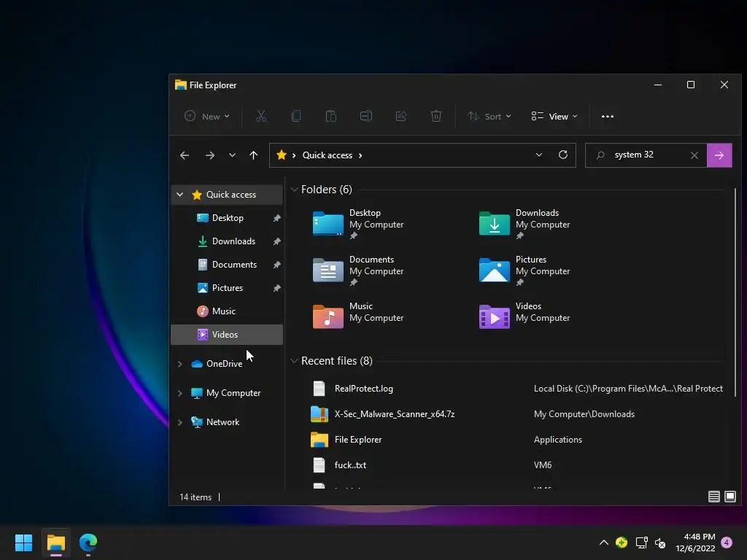Select Videos in the navigation pane
747x560 pixels.
click(227, 335)
